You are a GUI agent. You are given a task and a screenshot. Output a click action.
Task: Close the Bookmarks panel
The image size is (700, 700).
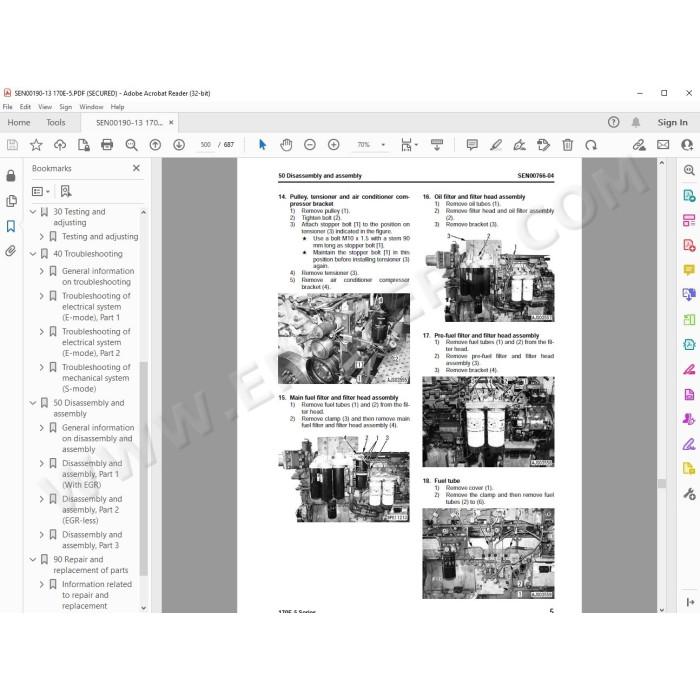click(x=136, y=168)
